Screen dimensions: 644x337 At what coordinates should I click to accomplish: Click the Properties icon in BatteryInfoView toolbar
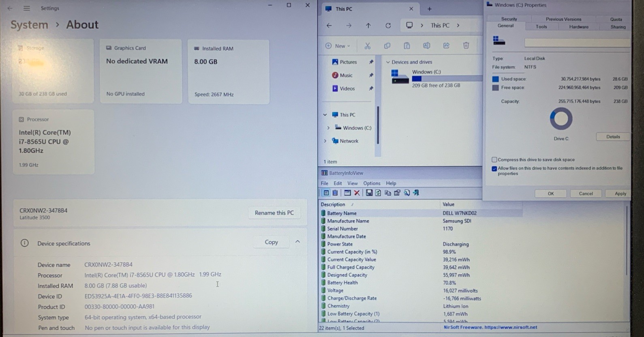pos(397,193)
